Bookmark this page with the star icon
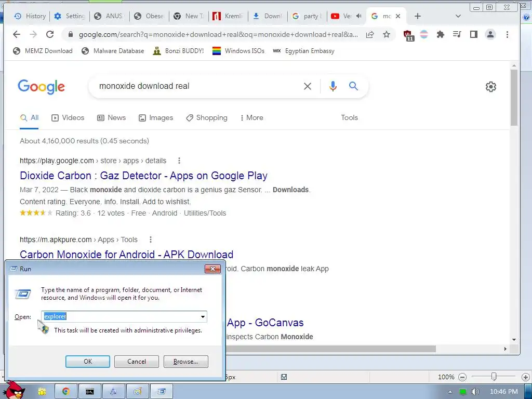Screen dimensions: 532x399 pos(387,34)
